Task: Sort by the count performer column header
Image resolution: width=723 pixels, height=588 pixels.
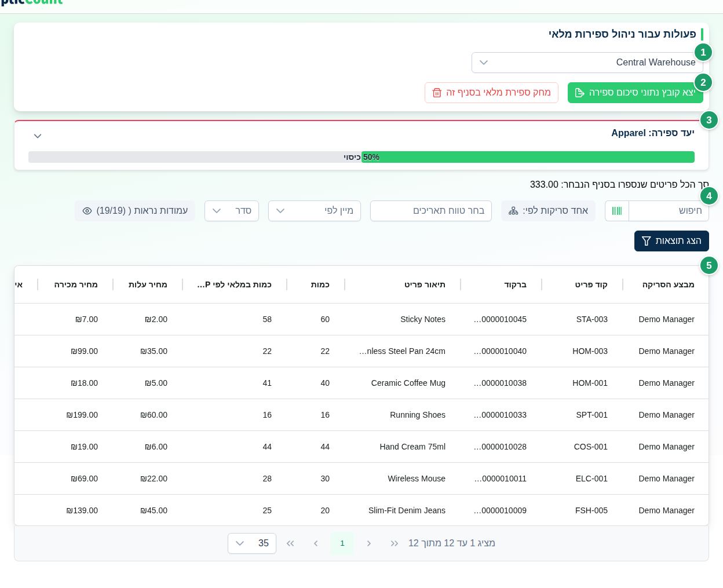Action: pos(668,284)
